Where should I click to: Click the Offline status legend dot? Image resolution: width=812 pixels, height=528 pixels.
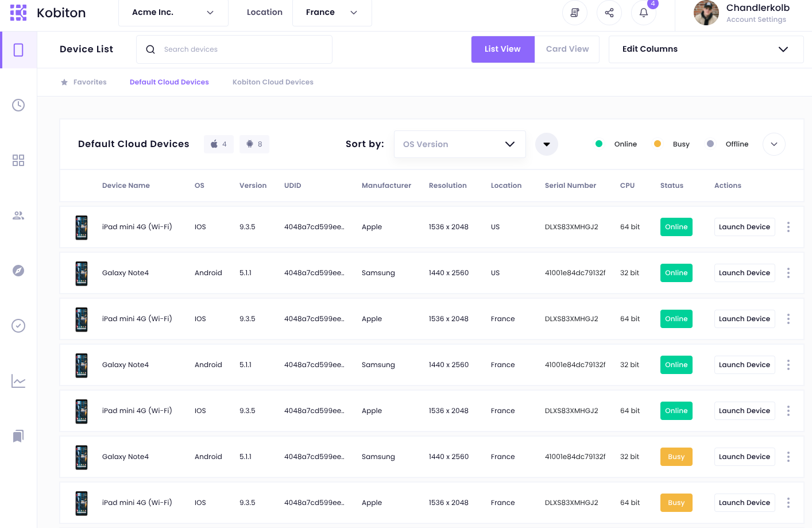point(710,144)
